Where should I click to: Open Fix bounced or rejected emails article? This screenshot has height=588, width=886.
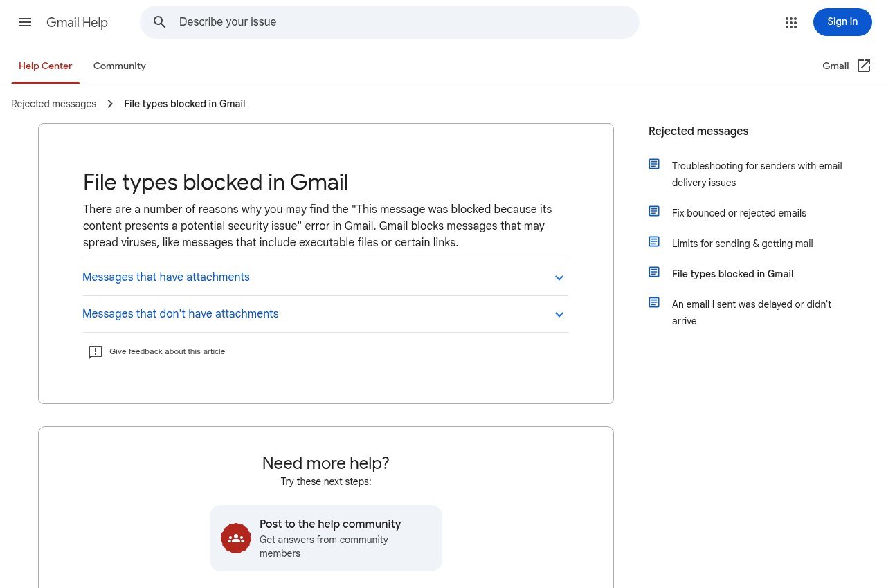pos(739,213)
